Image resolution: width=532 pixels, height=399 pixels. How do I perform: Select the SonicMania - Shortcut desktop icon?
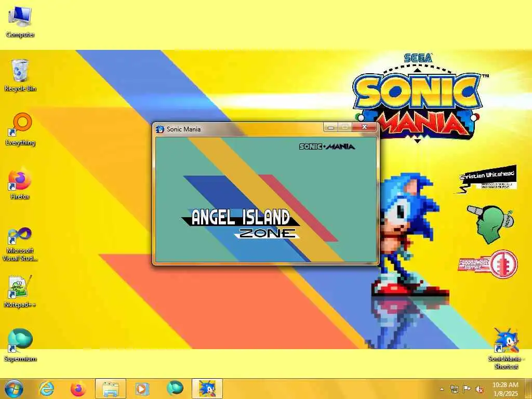(506, 349)
